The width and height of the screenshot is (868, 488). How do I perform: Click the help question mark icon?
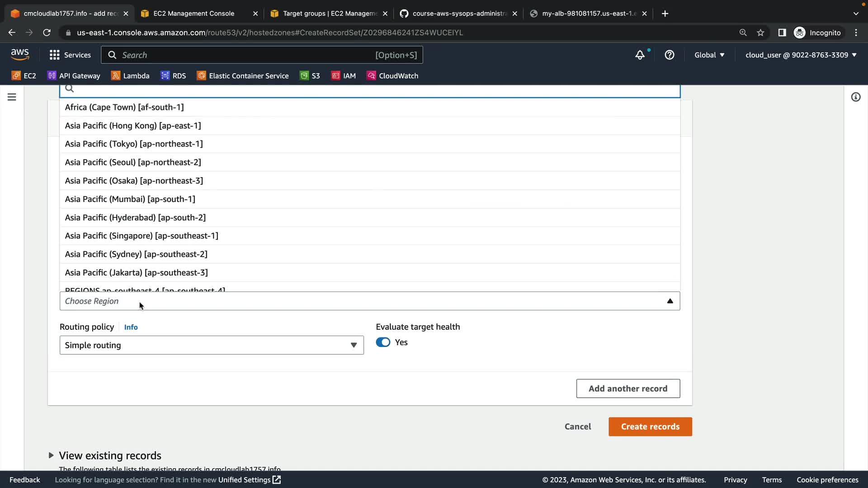pyautogui.click(x=669, y=55)
